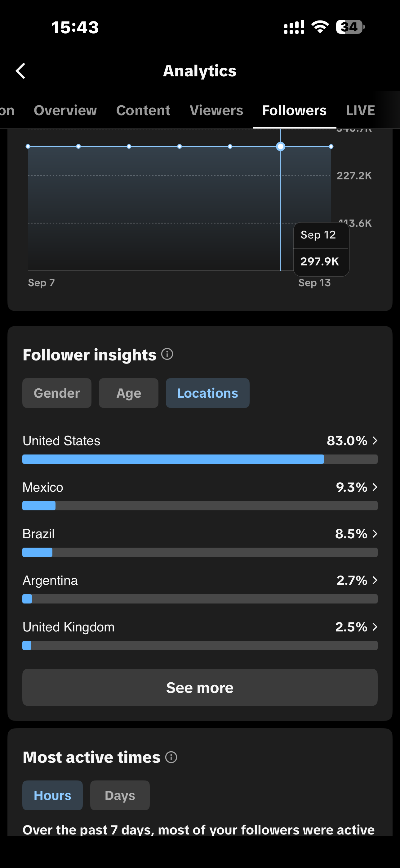
Task: Expand United States location chevron
Action: [x=375, y=441]
